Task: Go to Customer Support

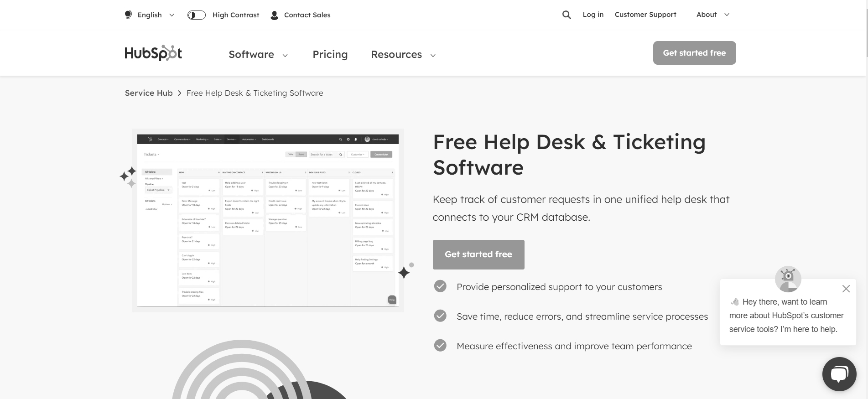Action: (x=645, y=15)
